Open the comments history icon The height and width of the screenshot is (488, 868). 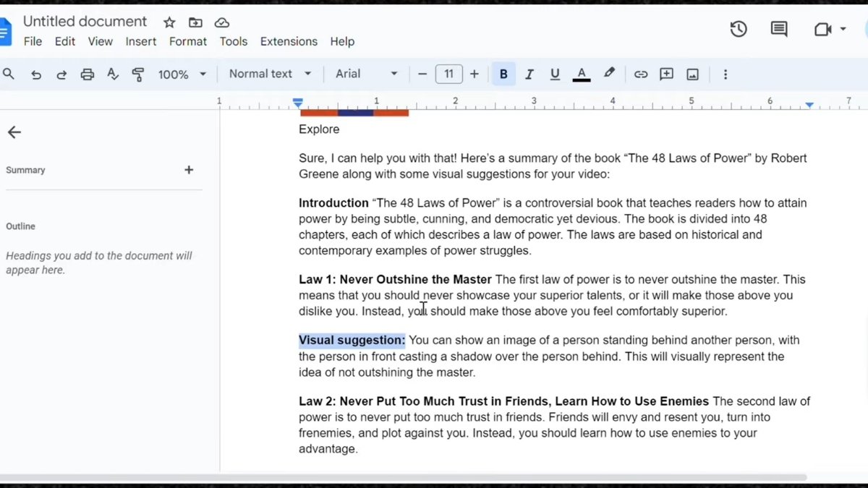point(779,30)
